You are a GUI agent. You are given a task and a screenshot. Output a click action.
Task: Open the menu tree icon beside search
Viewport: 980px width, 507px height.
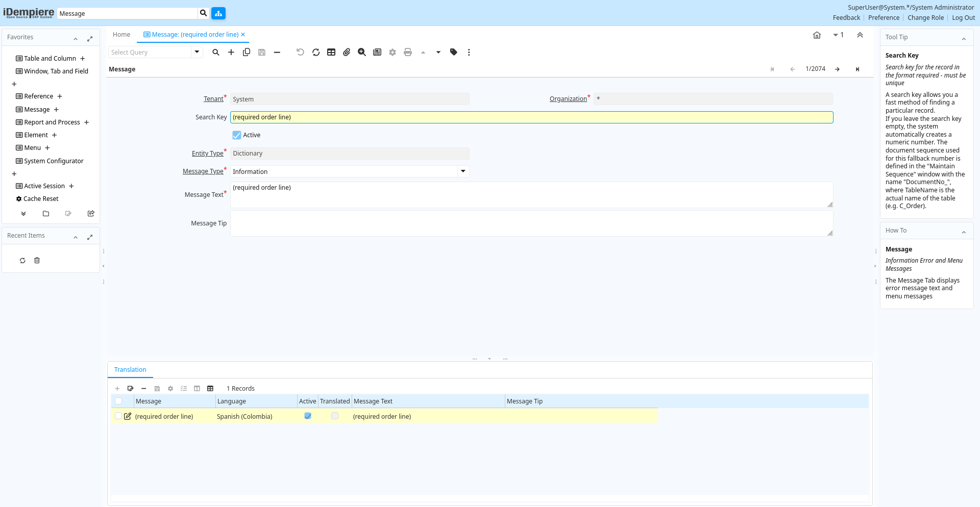[x=218, y=13]
